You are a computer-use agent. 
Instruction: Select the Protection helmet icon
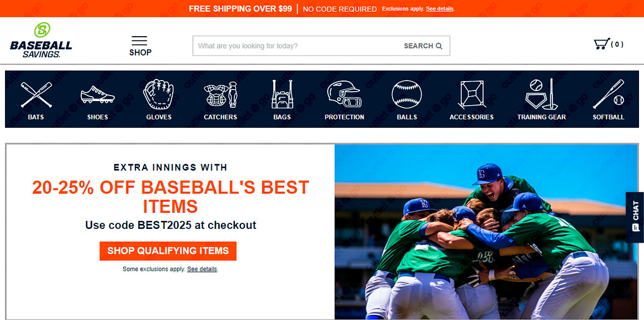tap(344, 94)
